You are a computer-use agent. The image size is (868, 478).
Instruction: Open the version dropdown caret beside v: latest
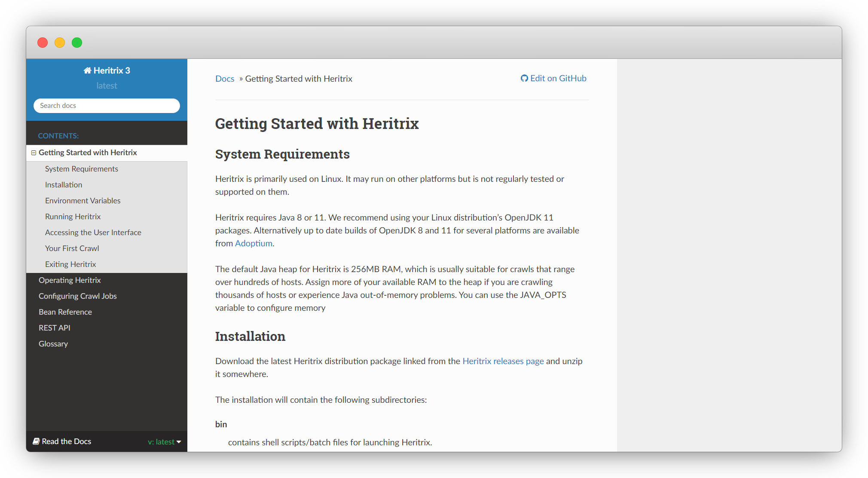[x=179, y=442]
